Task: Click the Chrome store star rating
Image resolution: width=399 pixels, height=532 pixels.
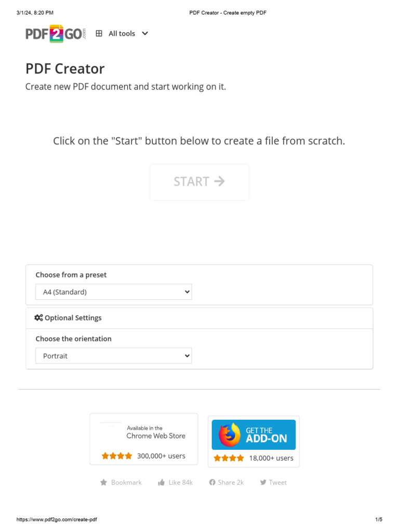Action: [117, 456]
